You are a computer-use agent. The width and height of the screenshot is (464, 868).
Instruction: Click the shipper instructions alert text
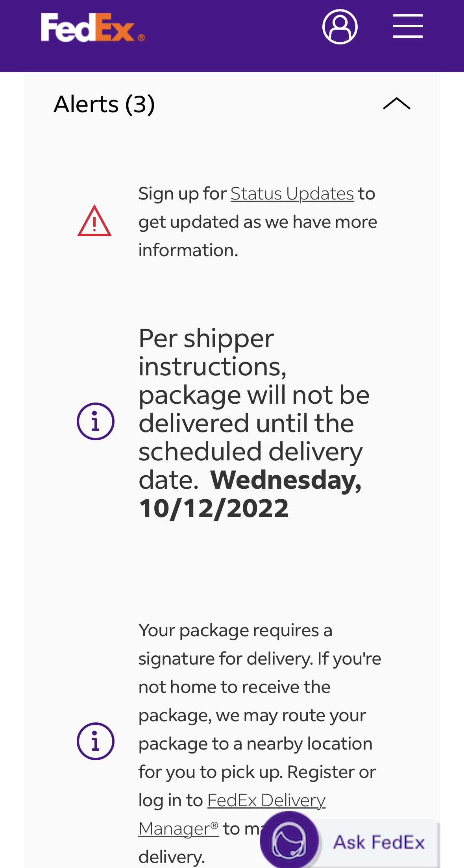click(254, 423)
